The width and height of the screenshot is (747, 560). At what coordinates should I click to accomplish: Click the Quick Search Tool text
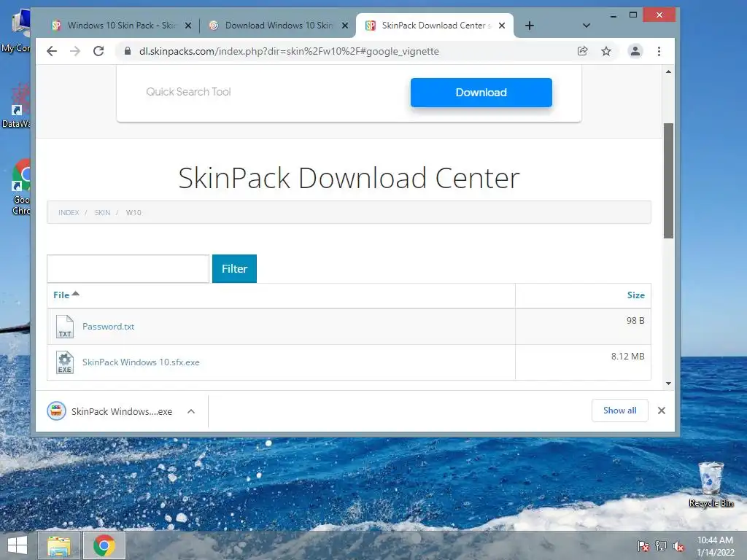[x=188, y=91]
